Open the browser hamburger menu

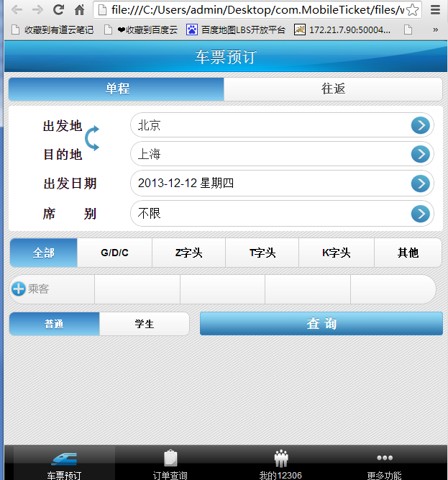pos(435,10)
